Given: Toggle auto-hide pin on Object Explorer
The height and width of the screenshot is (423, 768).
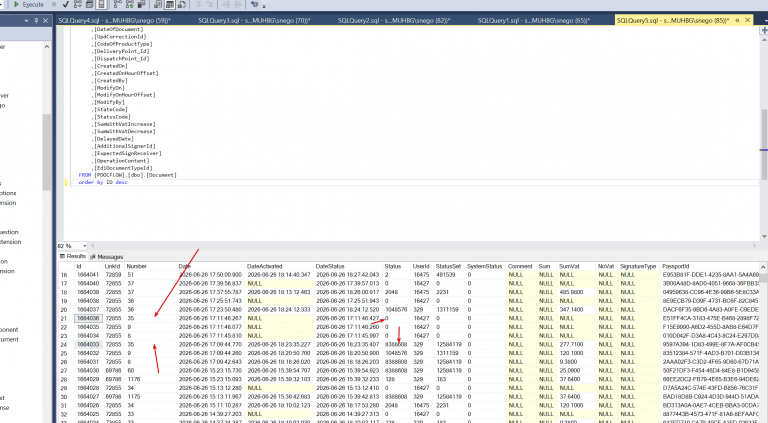Looking at the screenshot, I should [36, 21].
